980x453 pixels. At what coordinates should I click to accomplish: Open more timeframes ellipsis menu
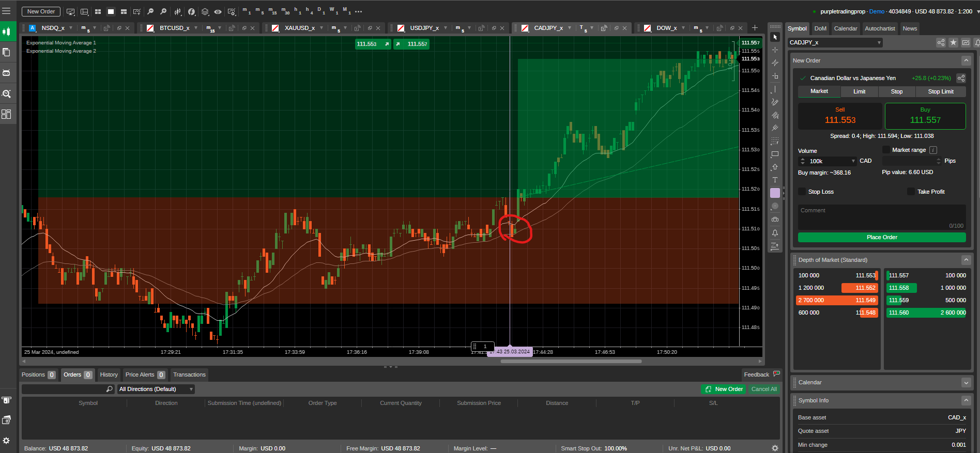tap(359, 11)
